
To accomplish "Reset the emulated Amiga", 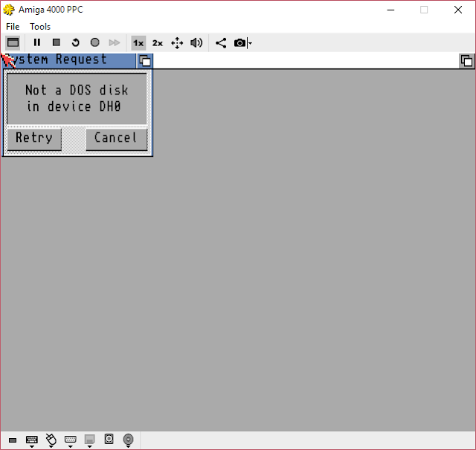I will click(76, 42).
